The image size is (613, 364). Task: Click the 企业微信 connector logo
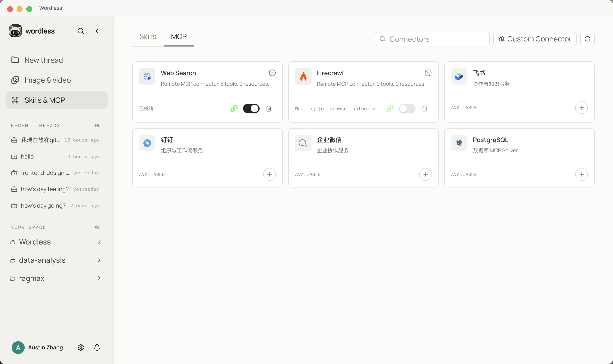pos(303,143)
